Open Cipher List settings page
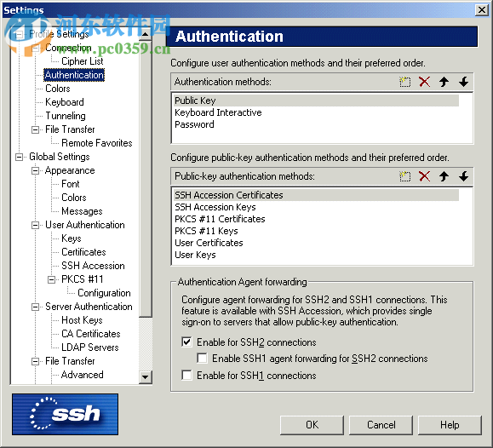 pyautogui.click(x=82, y=61)
